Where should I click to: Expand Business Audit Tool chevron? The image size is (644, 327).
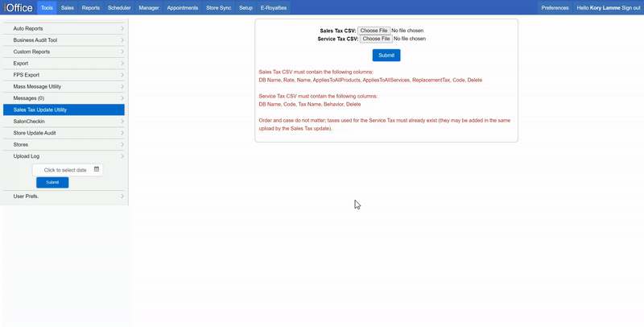point(122,39)
